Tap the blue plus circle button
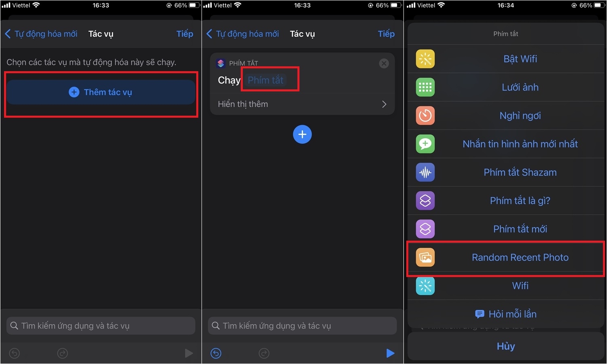 pos(302,134)
